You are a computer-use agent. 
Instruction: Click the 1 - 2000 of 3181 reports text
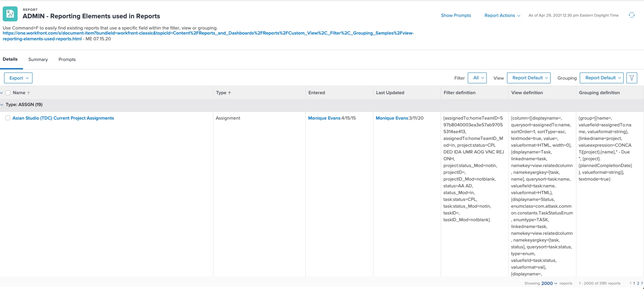[599, 283]
